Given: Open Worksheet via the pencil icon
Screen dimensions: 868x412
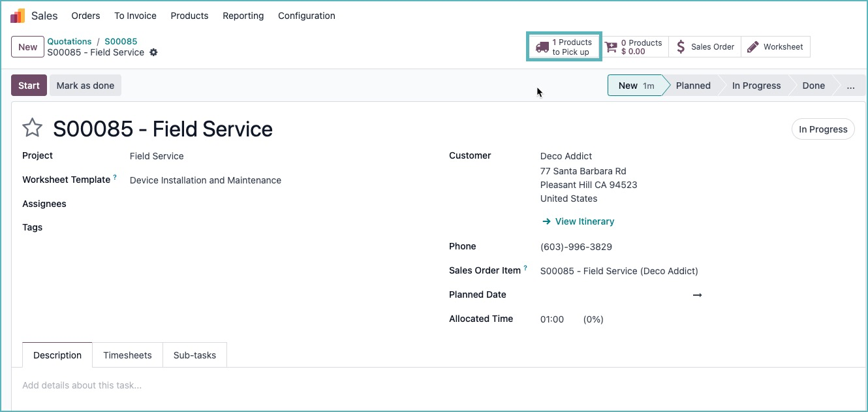Looking at the screenshot, I should (753, 47).
